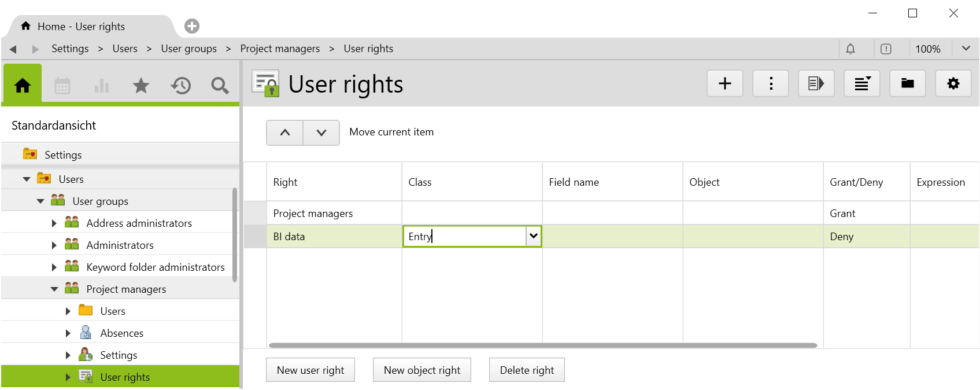Screen dimensions: 980x390
Task: Click the horizontal scrollbar under the table
Action: 542,345
